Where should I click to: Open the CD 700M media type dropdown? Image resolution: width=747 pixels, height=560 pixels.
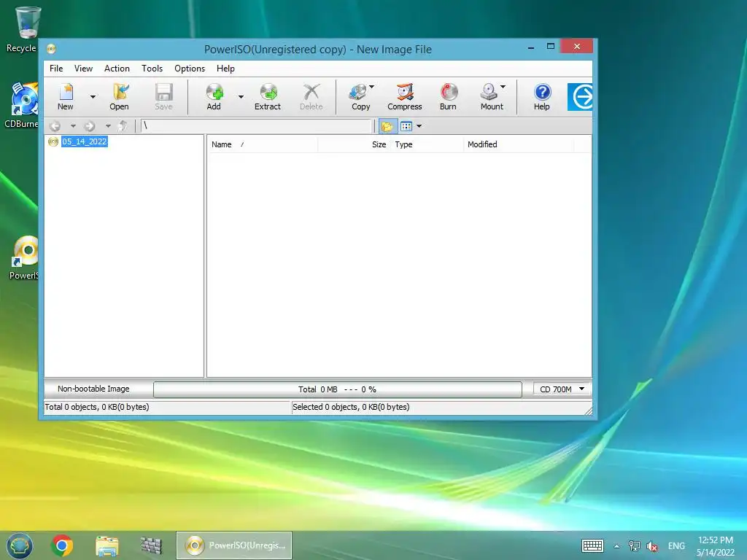562,389
